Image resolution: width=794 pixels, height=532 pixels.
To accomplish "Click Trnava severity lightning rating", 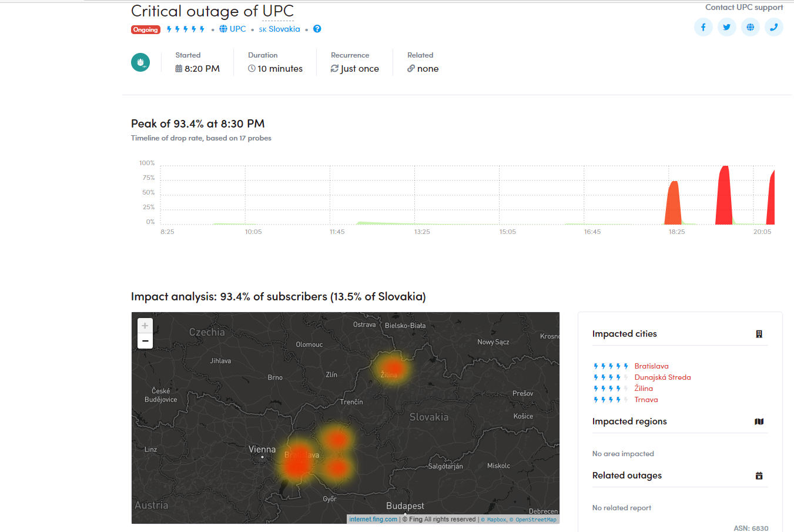I will 611,400.
